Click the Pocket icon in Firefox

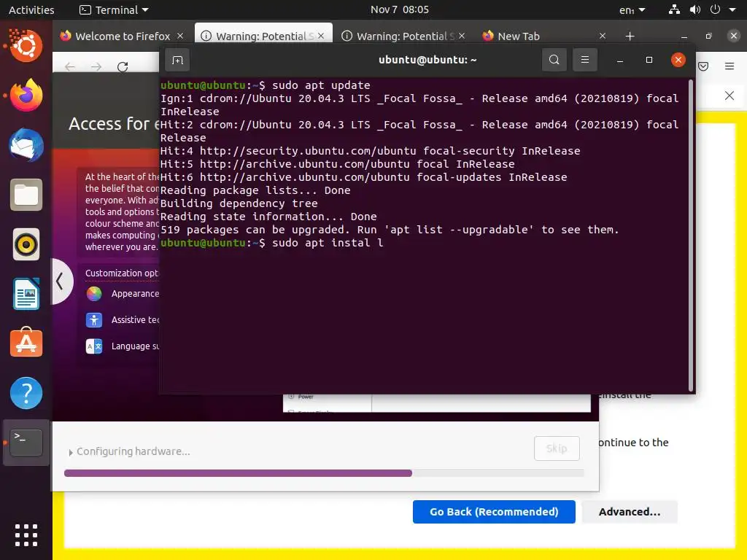click(x=703, y=66)
